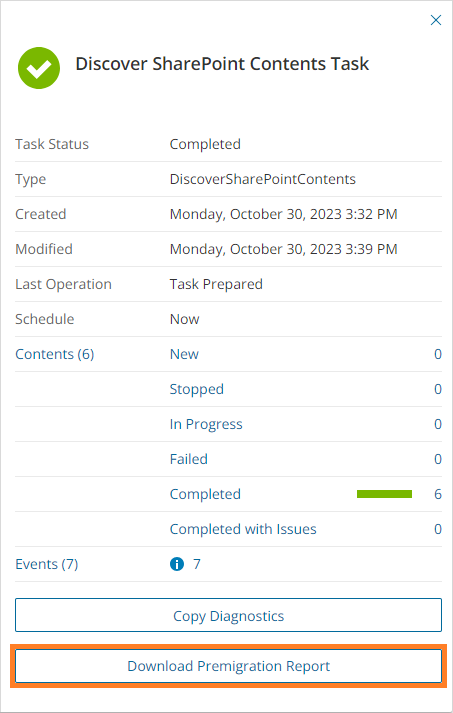453x713 pixels.
Task: Click the Failed count of 0
Action: tap(438, 459)
